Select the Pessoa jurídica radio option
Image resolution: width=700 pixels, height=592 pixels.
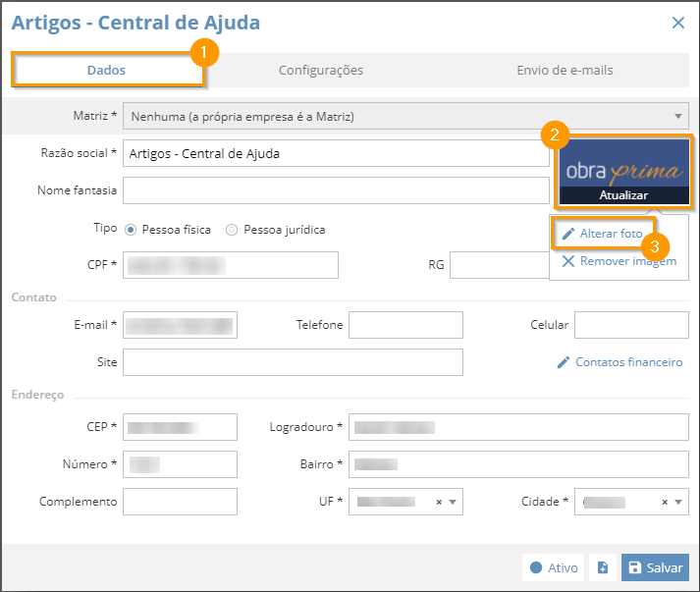(x=232, y=230)
